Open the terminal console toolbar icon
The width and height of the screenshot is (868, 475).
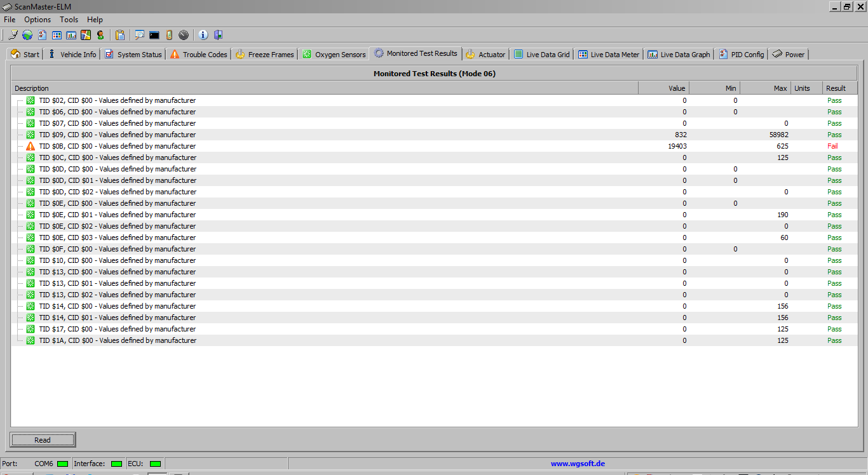[154, 35]
